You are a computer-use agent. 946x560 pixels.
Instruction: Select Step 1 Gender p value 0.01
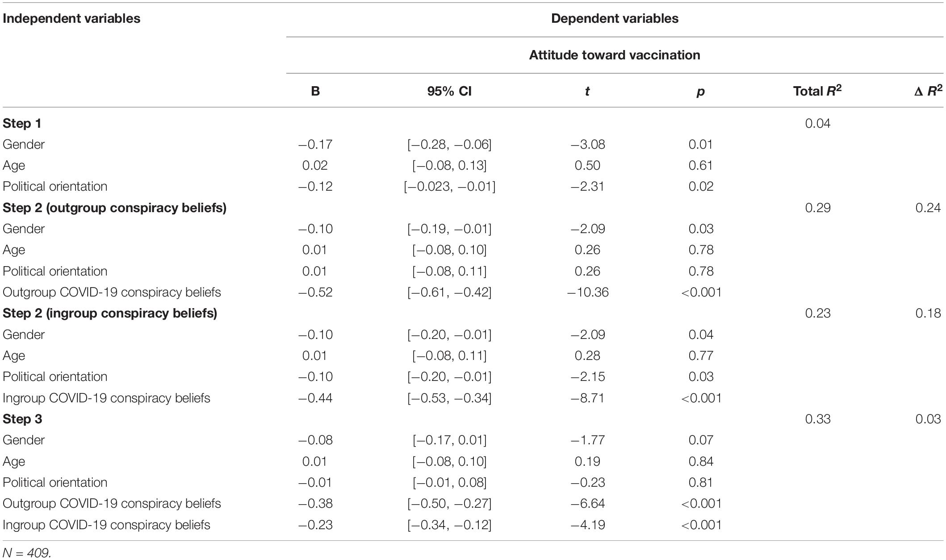point(701,145)
